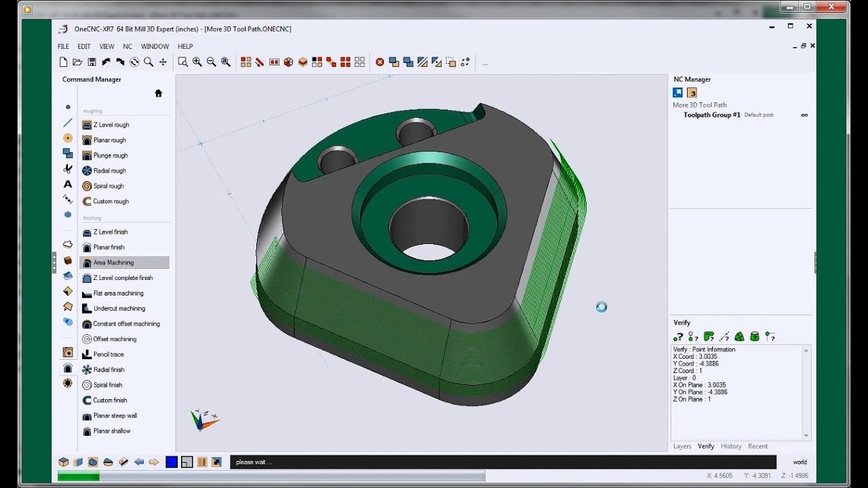Click the Command Manager collapse handle

pos(54,262)
